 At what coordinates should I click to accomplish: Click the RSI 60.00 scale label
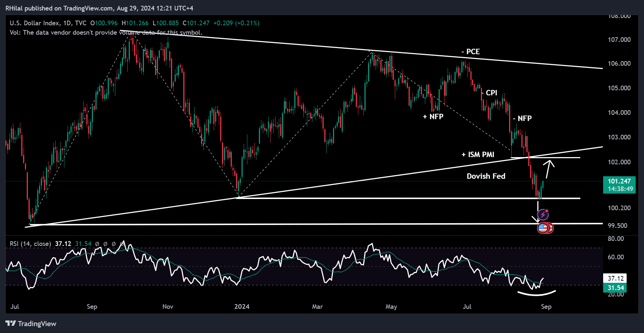coord(616,257)
